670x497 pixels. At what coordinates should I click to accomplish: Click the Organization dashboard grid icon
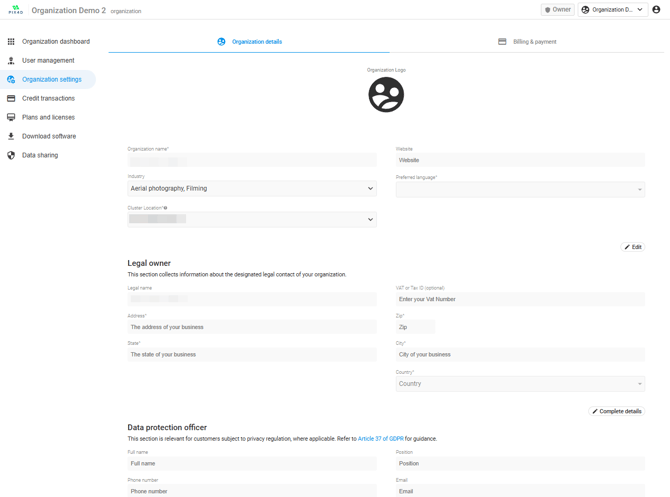tap(11, 41)
